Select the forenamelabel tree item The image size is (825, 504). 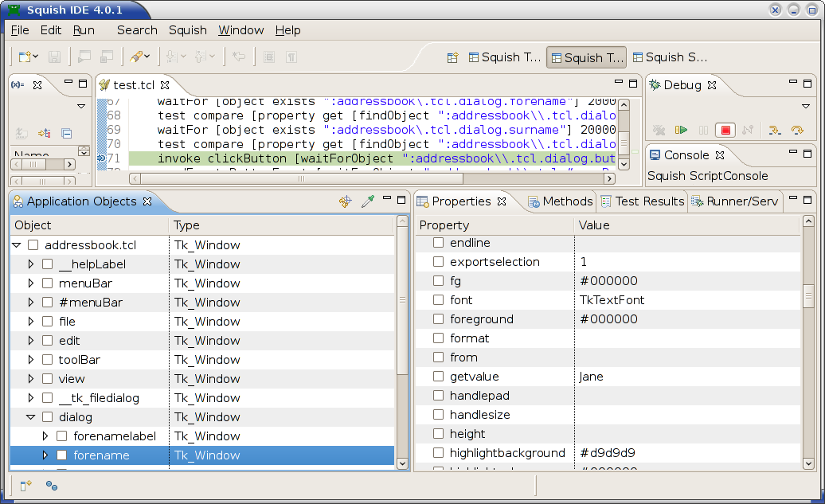coord(104,436)
